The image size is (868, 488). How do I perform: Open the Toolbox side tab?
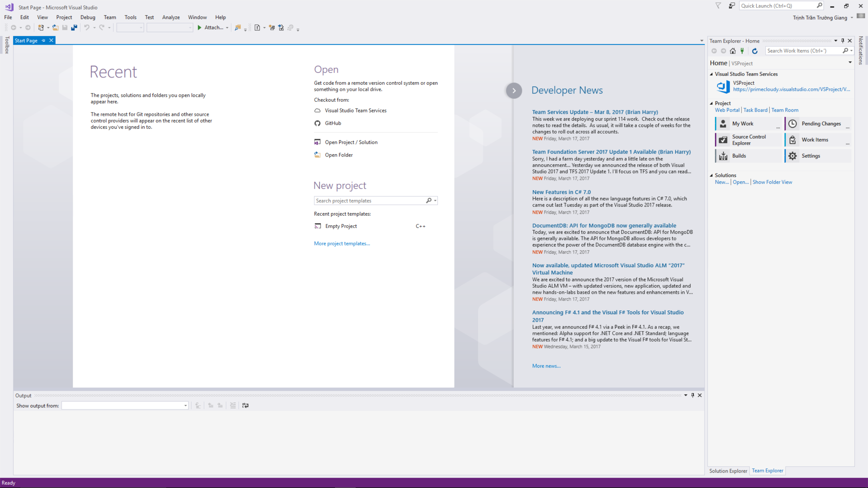pos(7,45)
